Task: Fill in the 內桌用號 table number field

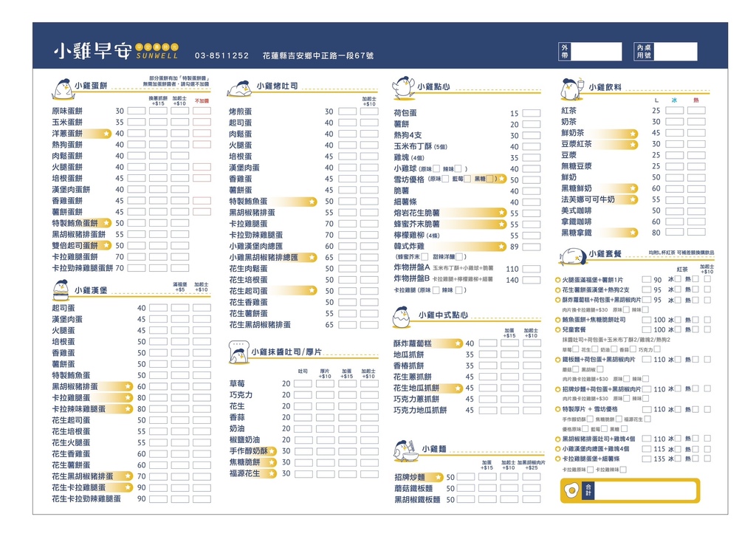Action: 675,52
